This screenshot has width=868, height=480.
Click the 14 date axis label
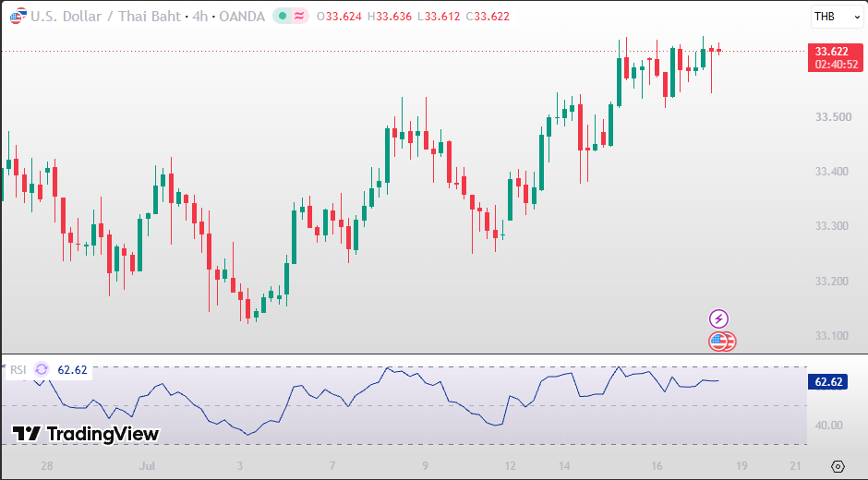pos(564,465)
